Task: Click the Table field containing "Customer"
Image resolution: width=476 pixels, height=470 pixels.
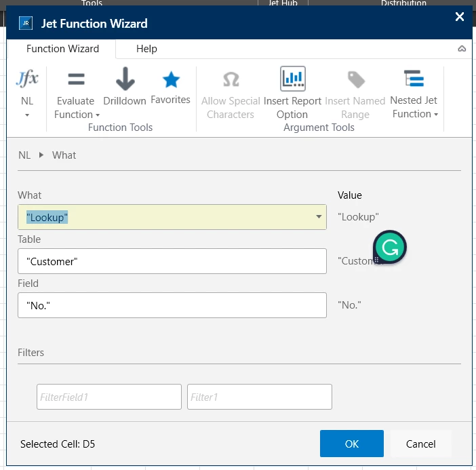Action: coord(172,261)
